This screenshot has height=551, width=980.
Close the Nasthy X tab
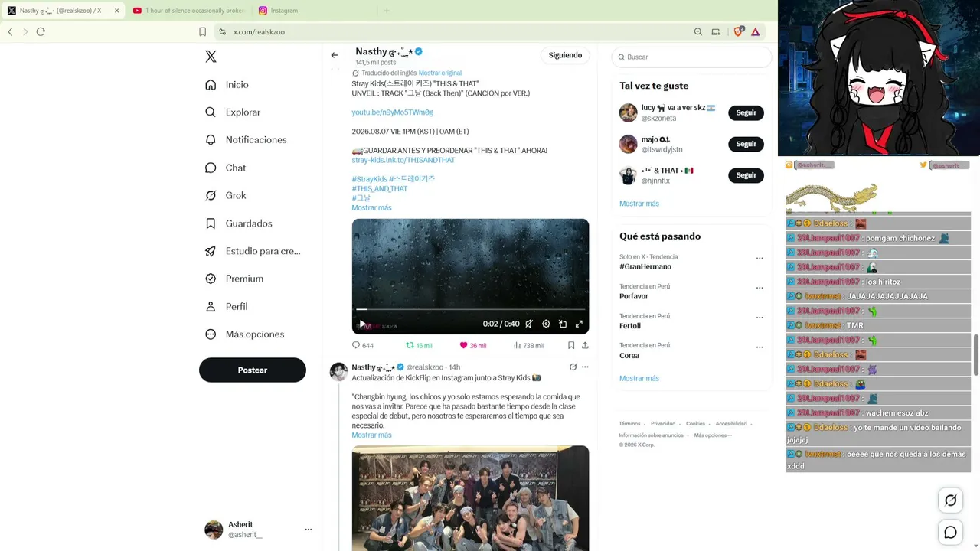point(116,11)
